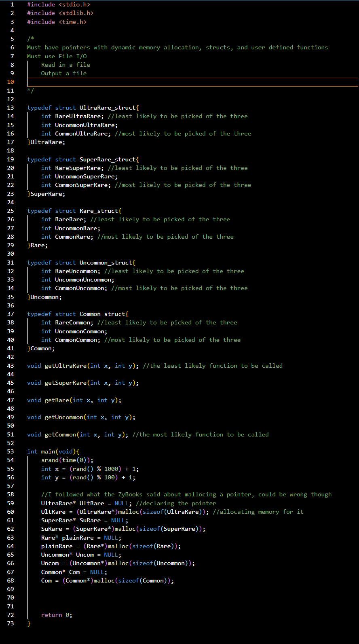Place cursor on empty line 70
359x644 pixels.
pos(192,597)
